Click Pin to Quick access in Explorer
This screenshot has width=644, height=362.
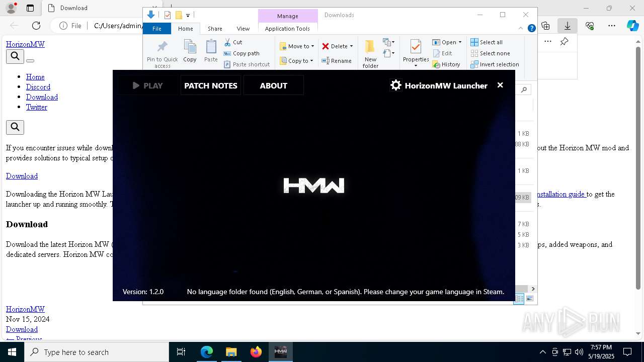click(162, 54)
